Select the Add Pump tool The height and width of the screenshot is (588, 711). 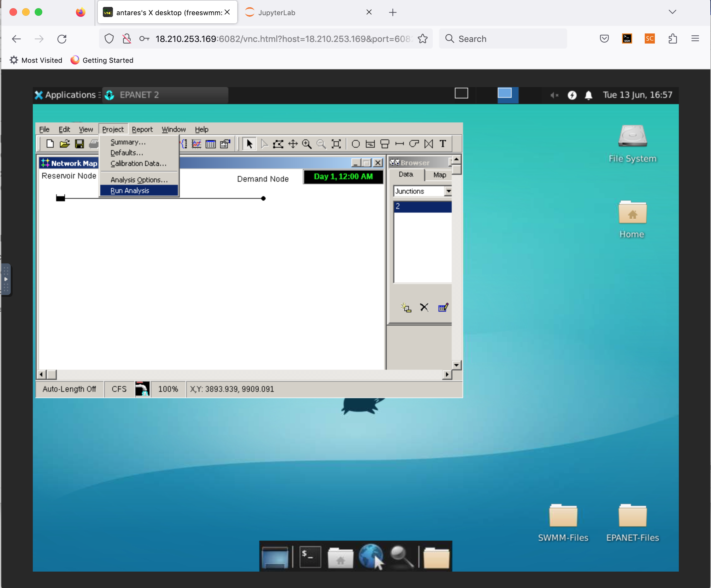tap(414, 144)
